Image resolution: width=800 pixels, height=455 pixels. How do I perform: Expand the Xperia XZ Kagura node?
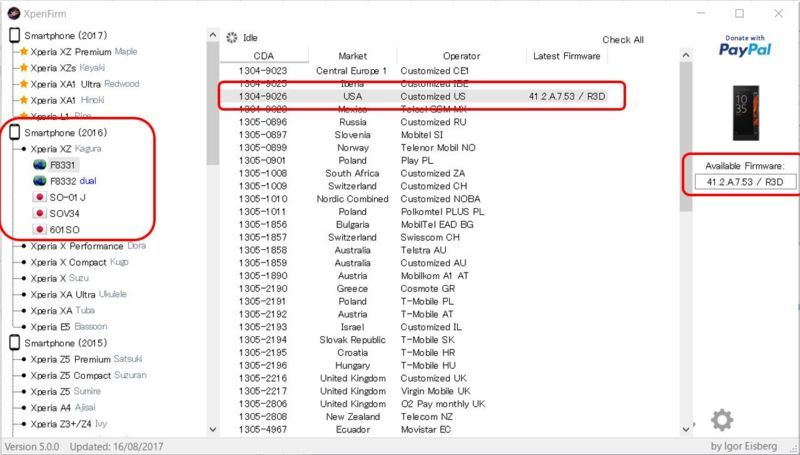tap(23, 149)
